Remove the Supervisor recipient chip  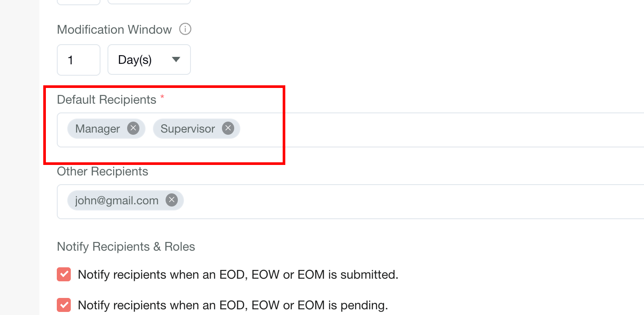[228, 128]
